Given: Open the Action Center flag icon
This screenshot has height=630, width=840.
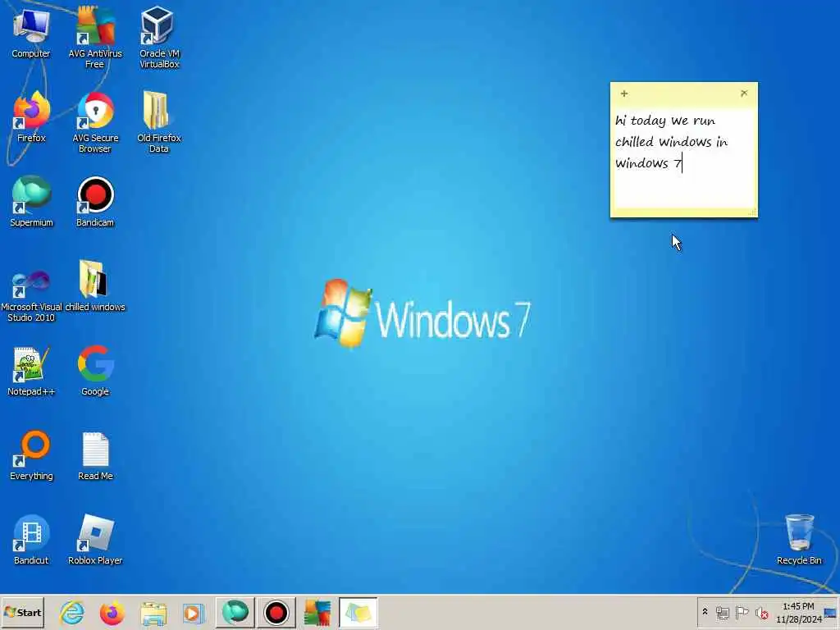Looking at the screenshot, I should tap(742, 612).
